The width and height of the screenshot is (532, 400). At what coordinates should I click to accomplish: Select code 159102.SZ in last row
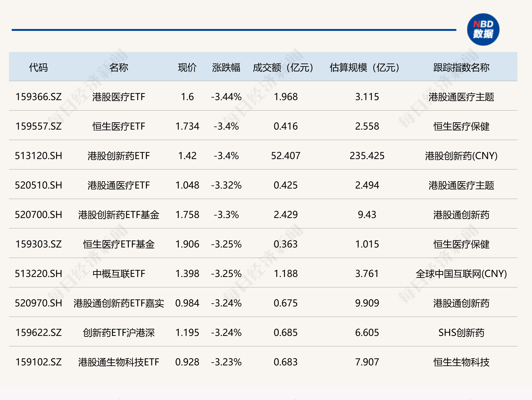tap(38, 362)
